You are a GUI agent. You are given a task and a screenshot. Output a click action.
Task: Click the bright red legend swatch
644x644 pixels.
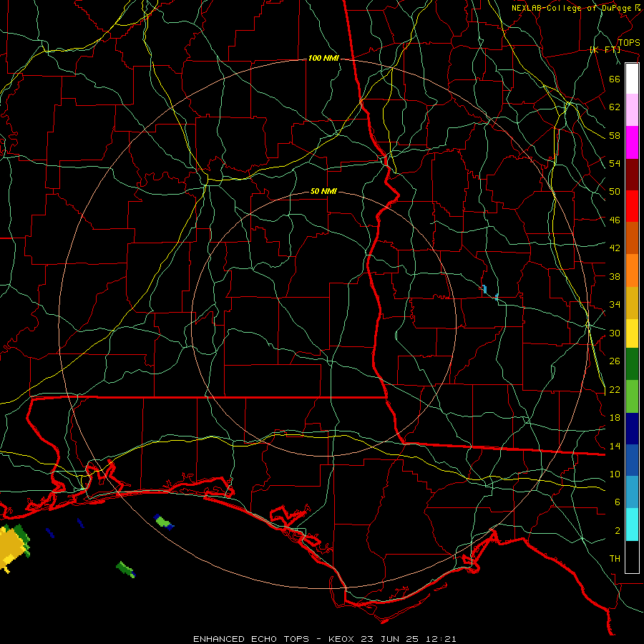pyautogui.click(x=632, y=206)
